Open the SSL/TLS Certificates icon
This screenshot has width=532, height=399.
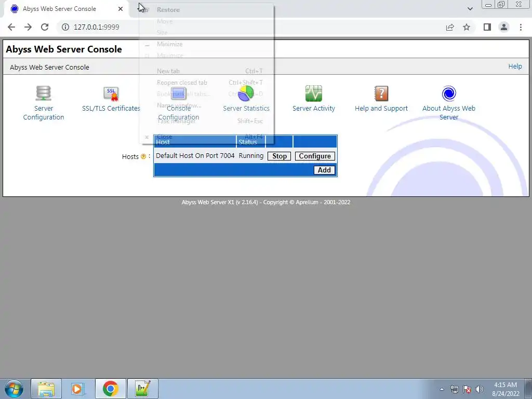coord(111,94)
